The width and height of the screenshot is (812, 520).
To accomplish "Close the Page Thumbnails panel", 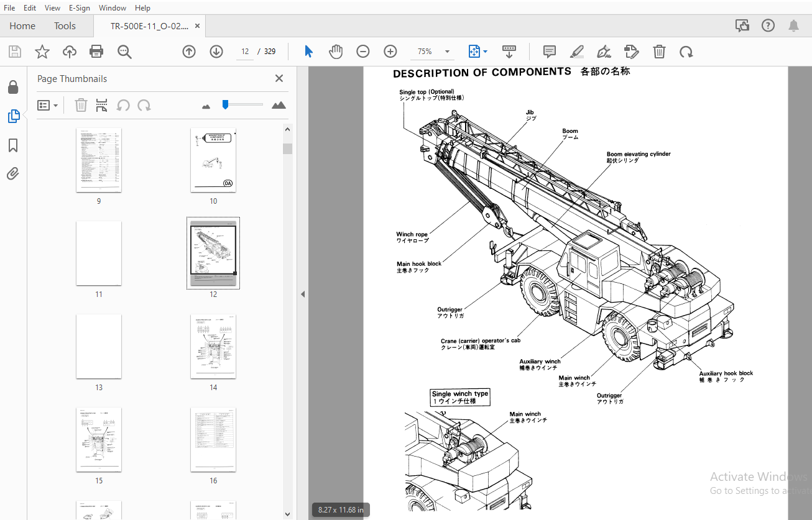I will [279, 78].
